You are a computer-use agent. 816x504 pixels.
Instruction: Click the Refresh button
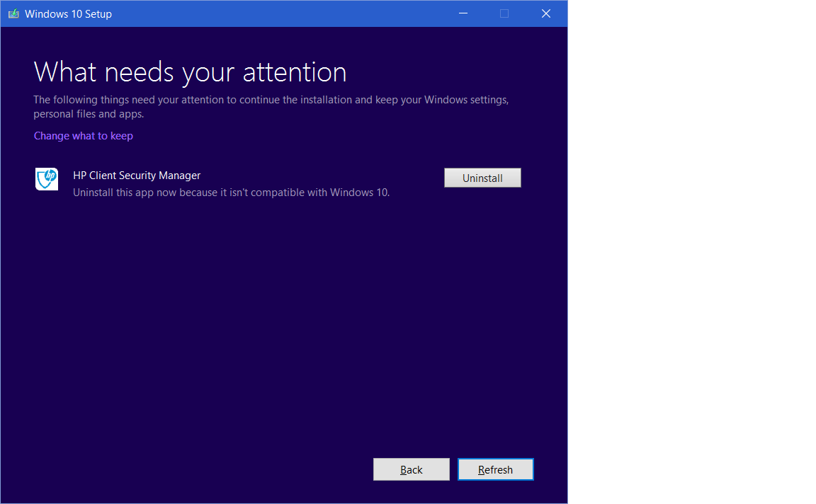tap(495, 470)
